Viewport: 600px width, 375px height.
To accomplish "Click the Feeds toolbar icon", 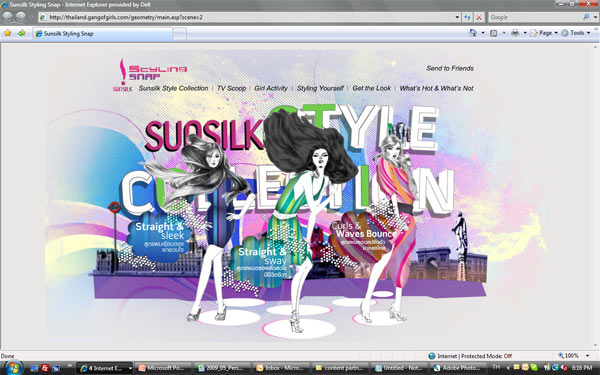I will click(x=494, y=33).
